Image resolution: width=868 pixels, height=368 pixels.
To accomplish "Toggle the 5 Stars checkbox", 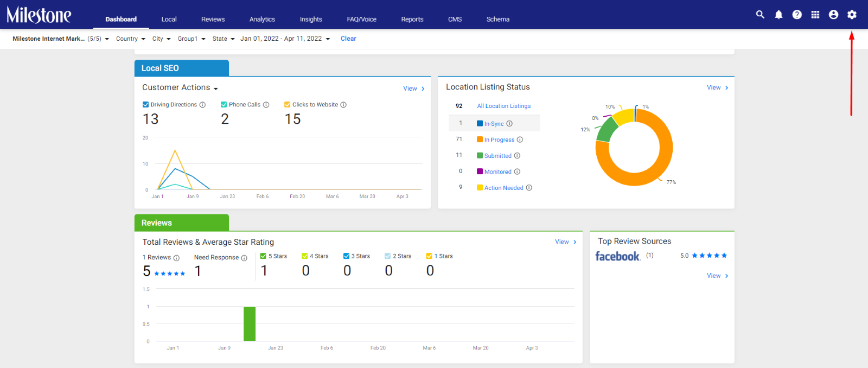I will pos(263,256).
